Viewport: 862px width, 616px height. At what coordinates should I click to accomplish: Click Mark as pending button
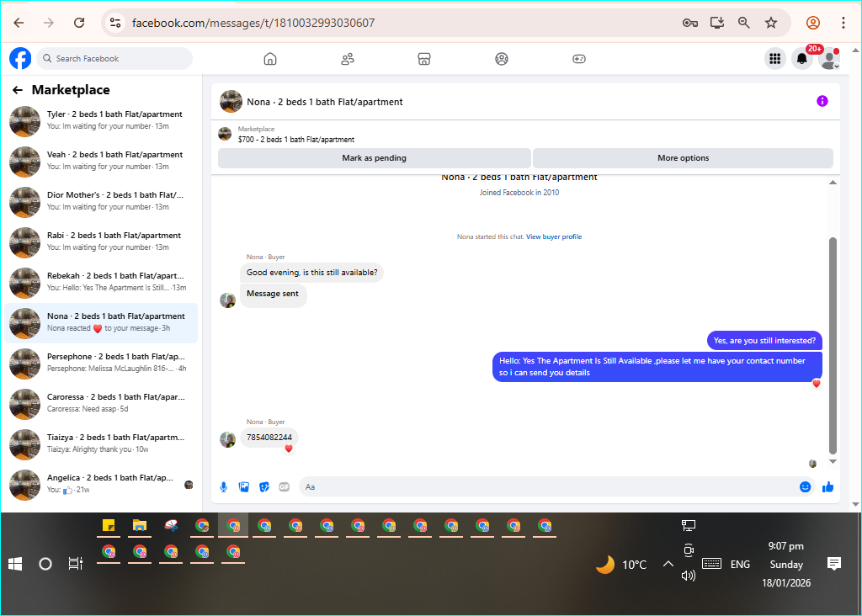click(374, 157)
